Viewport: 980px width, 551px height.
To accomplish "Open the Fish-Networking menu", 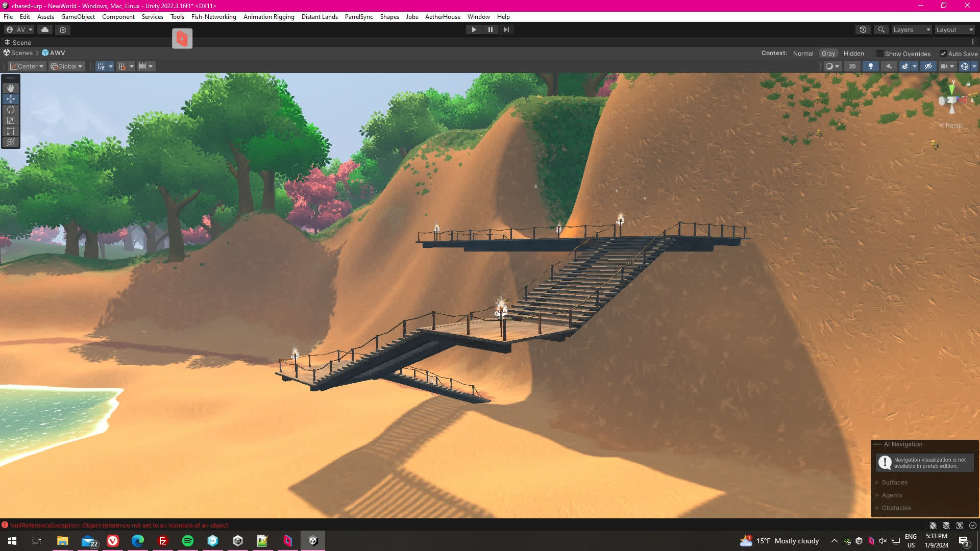I will [213, 17].
